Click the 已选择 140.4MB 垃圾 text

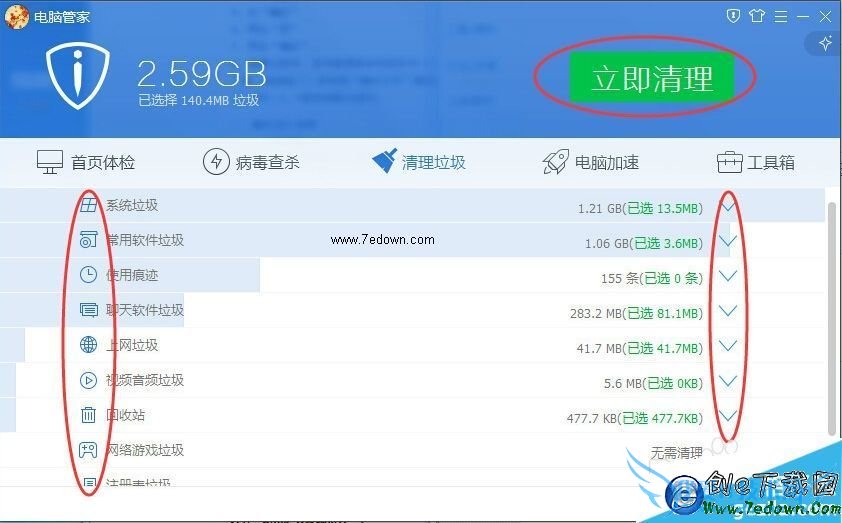pos(199,100)
